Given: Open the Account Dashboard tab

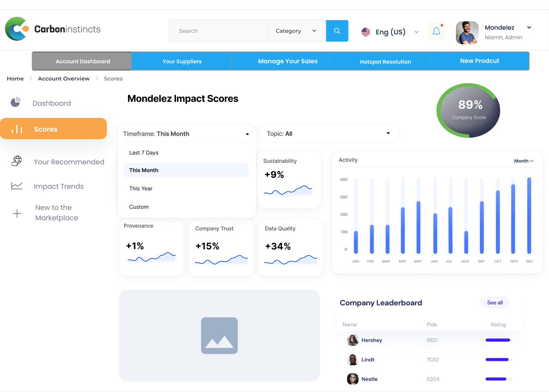Looking at the screenshot, I should coord(82,61).
